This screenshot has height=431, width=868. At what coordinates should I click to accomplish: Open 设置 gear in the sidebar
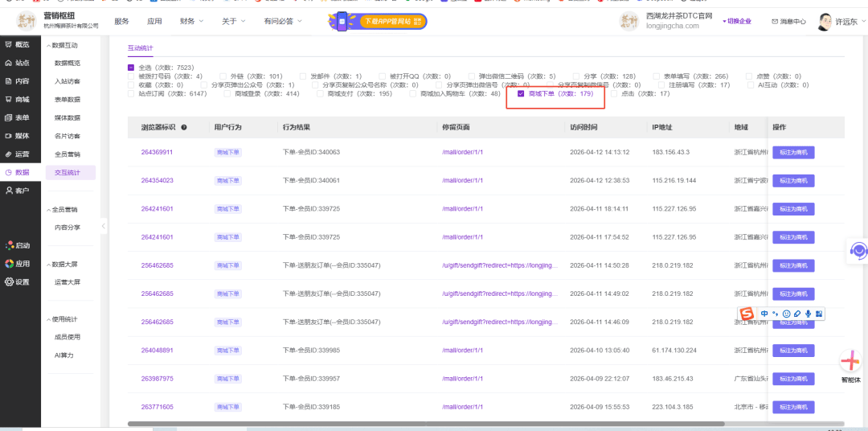click(18, 282)
